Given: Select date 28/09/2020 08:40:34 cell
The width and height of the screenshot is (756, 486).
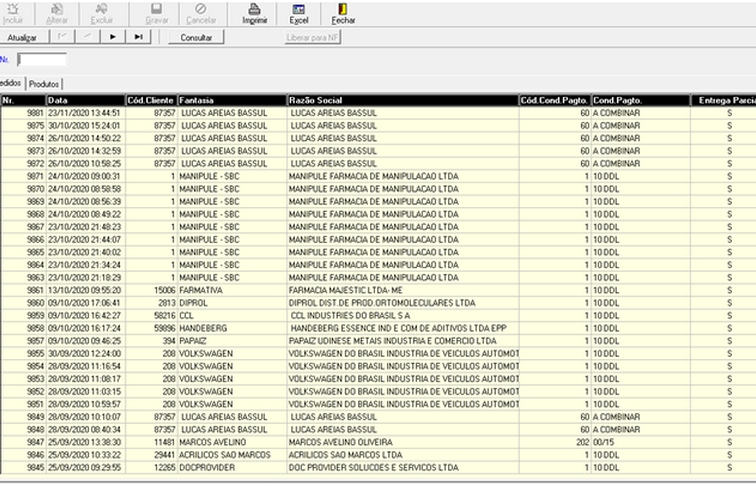Looking at the screenshot, I should point(85,429).
